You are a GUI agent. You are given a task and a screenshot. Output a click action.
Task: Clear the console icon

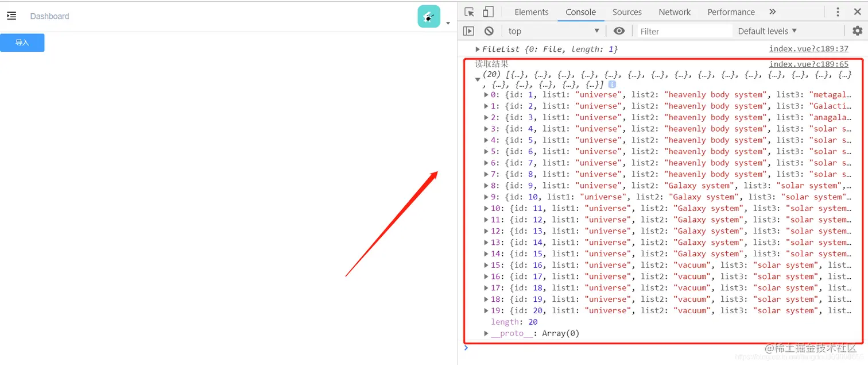click(x=489, y=31)
